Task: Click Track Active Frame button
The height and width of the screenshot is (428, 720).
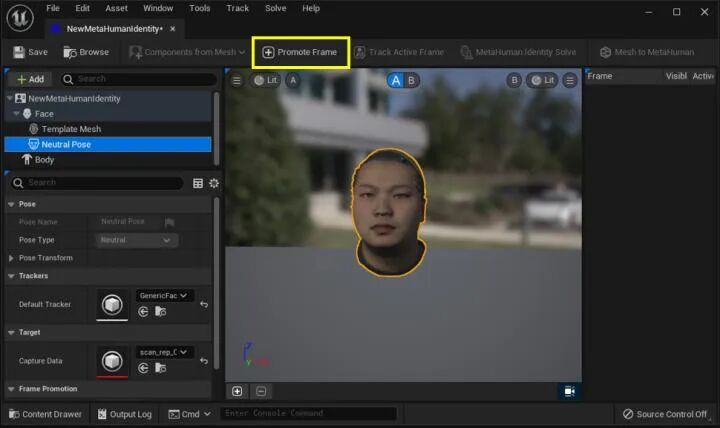Action: click(399, 52)
